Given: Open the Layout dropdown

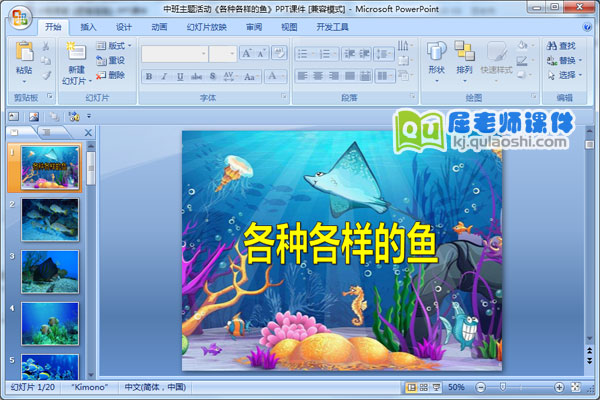Looking at the screenshot, I should point(114,46).
